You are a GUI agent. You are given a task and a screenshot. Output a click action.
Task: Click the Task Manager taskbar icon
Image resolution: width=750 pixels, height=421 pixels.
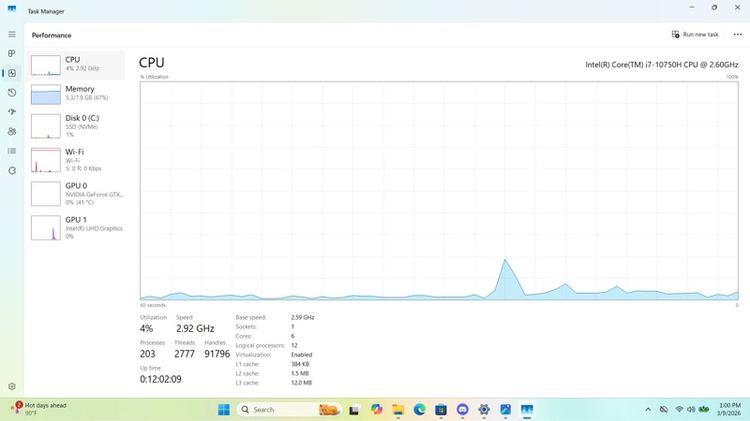527,410
